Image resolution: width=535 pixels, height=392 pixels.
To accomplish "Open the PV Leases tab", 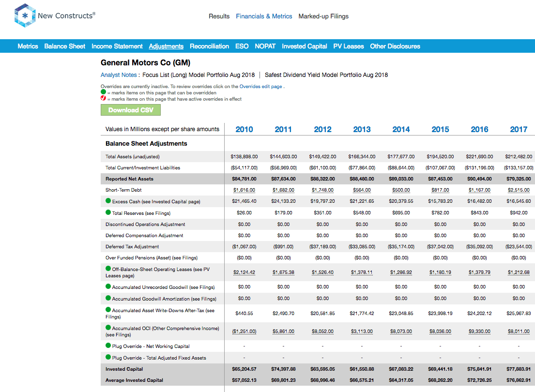I will [349, 46].
